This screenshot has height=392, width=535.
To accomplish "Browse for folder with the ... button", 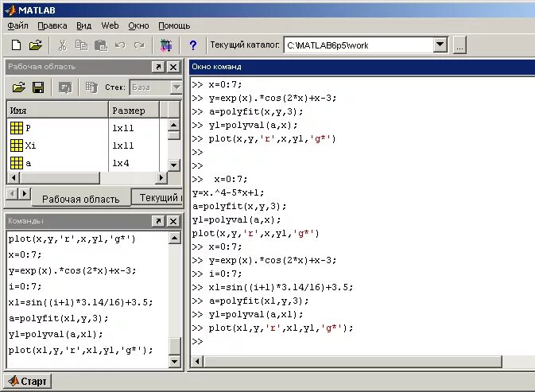I will coord(459,45).
